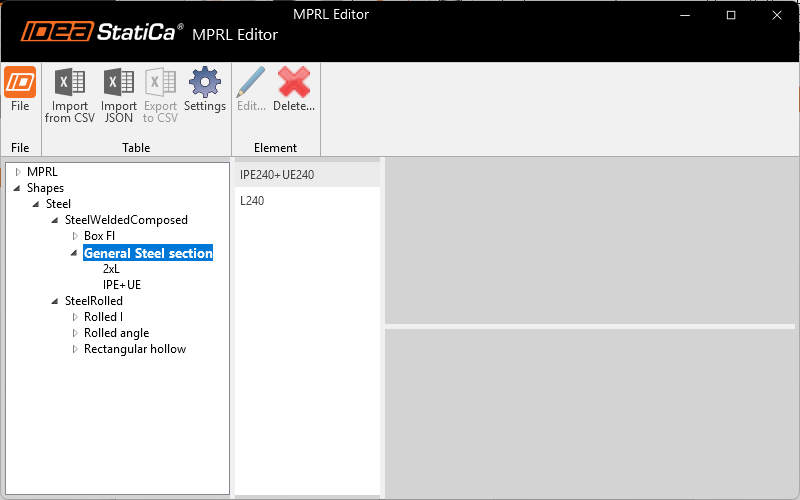Select Rolled angle in tree

(116, 333)
